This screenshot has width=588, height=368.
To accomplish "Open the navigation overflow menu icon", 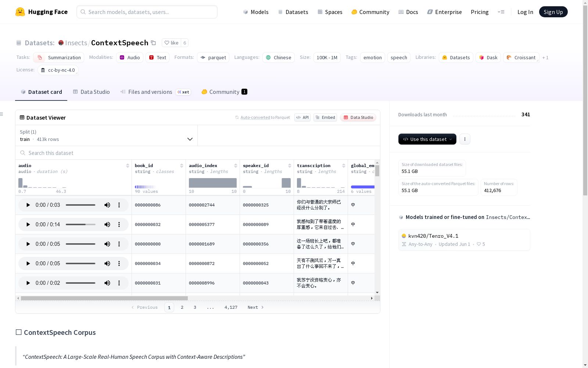I will (x=501, y=12).
